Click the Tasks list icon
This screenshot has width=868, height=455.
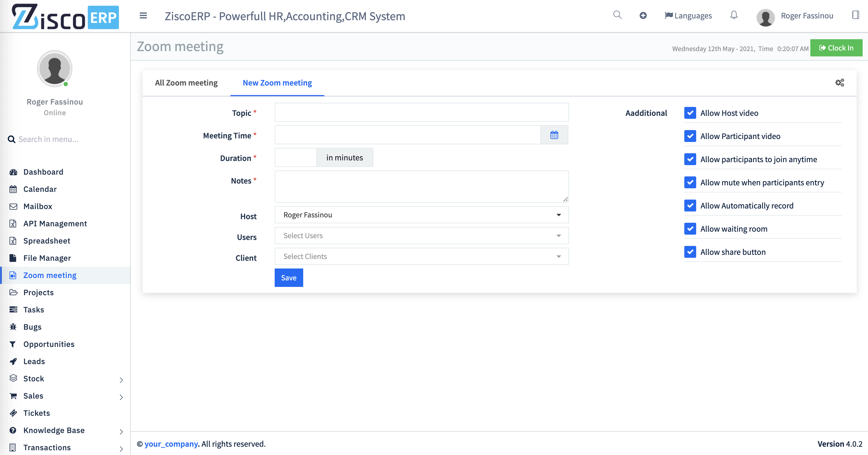pyautogui.click(x=13, y=309)
